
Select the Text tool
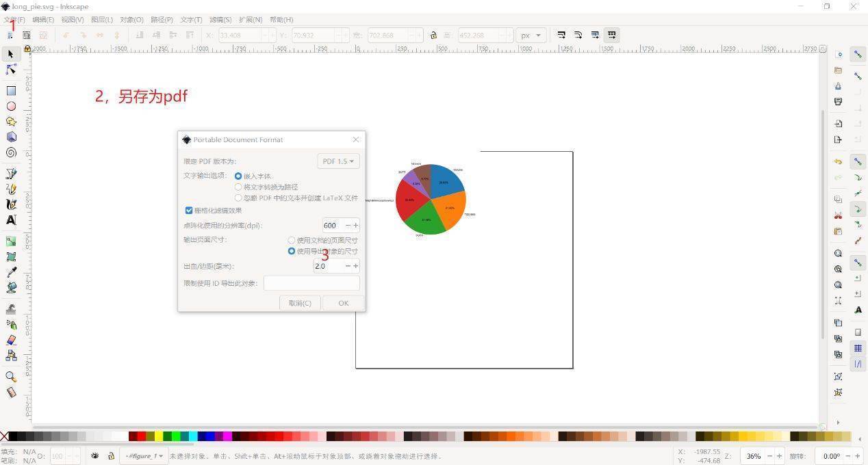[11, 220]
